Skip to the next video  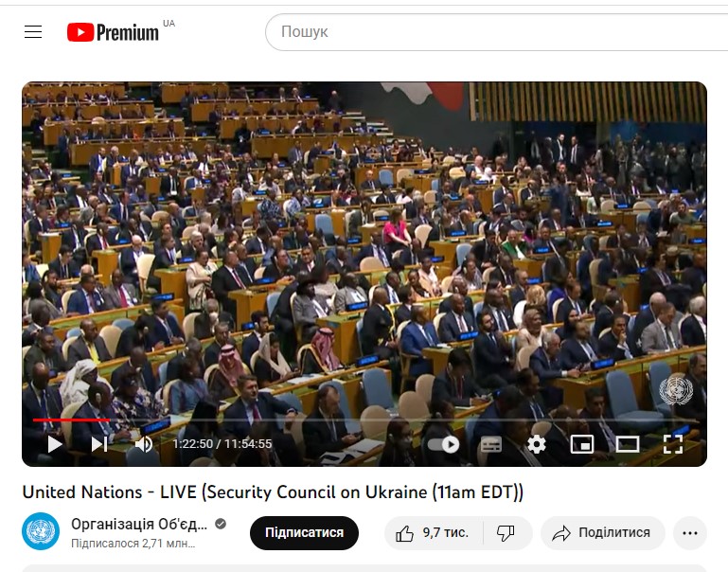[x=98, y=444]
